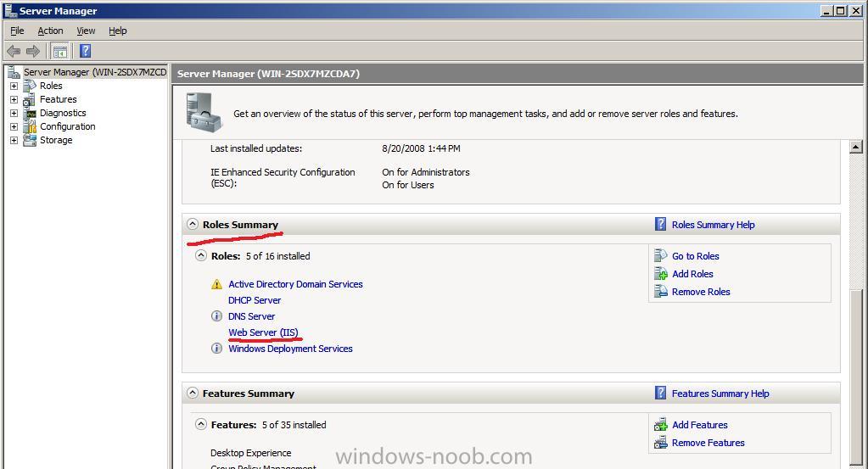Click the Server Manager title bar icon
This screenshot has width=868, height=469.
click(x=10, y=10)
